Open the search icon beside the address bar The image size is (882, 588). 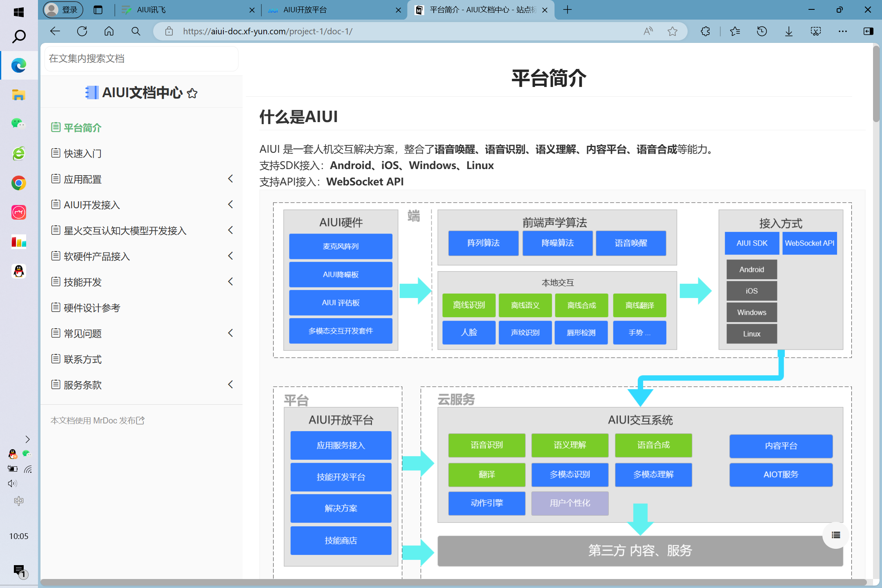pos(136,31)
